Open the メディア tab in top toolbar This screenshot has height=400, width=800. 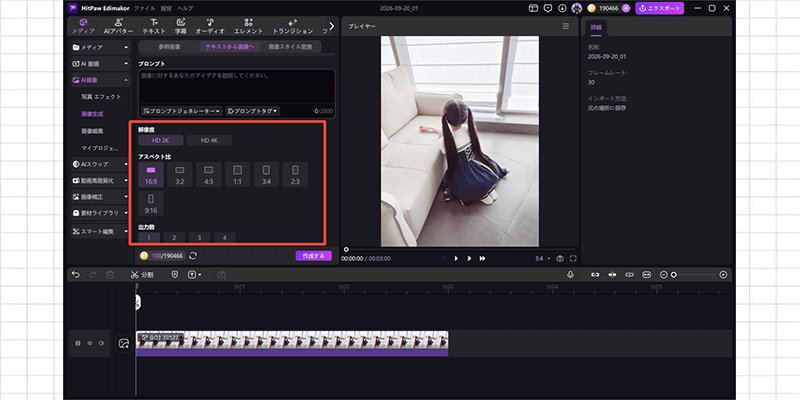(x=83, y=26)
